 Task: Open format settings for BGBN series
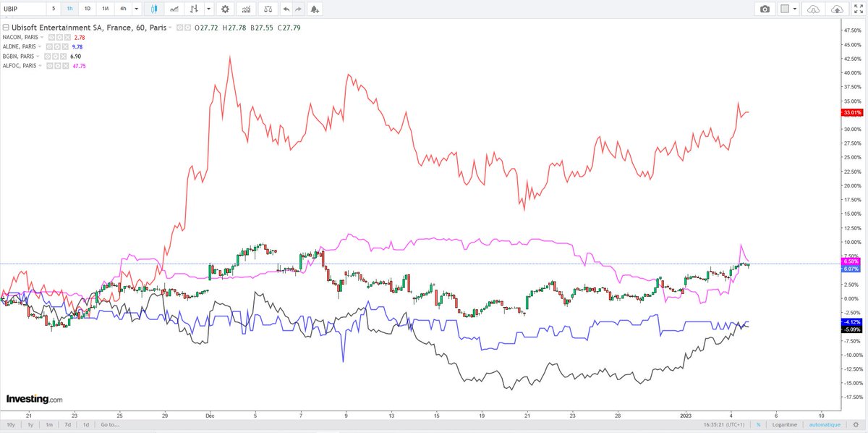pos(56,56)
